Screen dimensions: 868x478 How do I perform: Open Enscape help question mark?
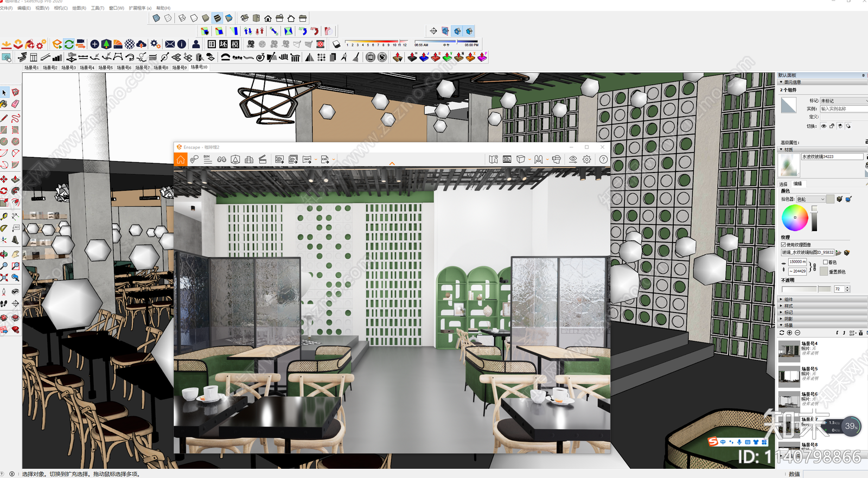(603, 159)
